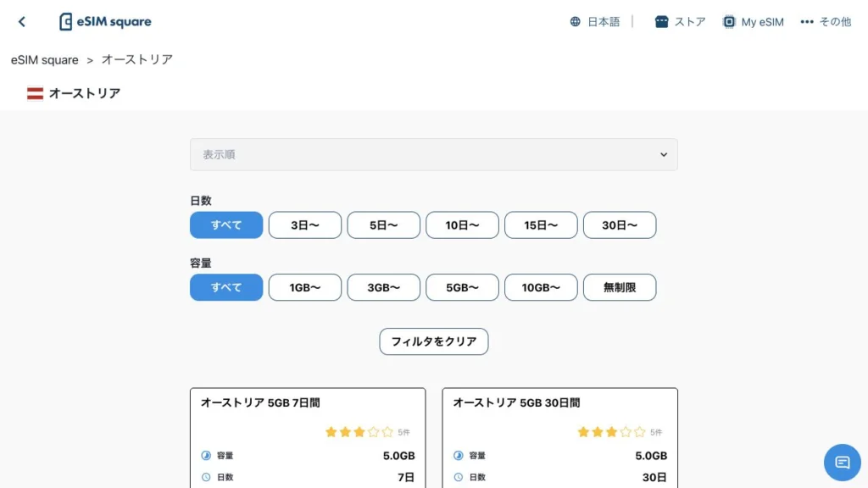Switch language via 日本語 label
The width and height of the screenshot is (868, 488).
604,21
